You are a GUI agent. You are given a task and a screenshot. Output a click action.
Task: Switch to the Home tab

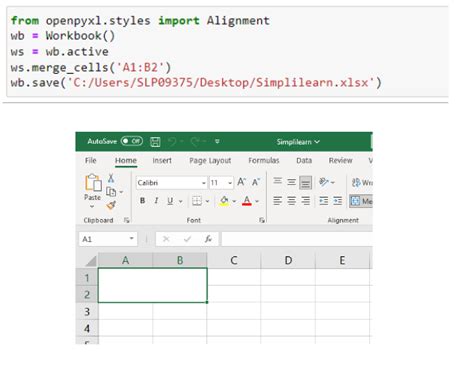[126, 160]
